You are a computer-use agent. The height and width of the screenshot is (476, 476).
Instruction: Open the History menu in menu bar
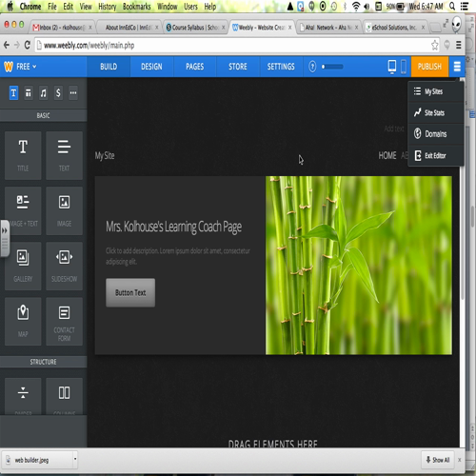click(107, 7)
